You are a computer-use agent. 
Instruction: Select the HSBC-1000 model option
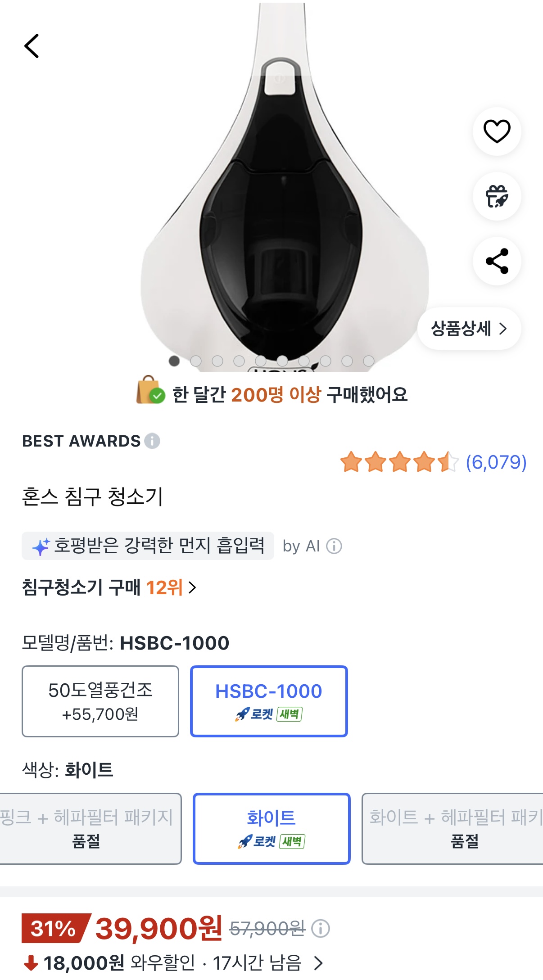pos(269,701)
